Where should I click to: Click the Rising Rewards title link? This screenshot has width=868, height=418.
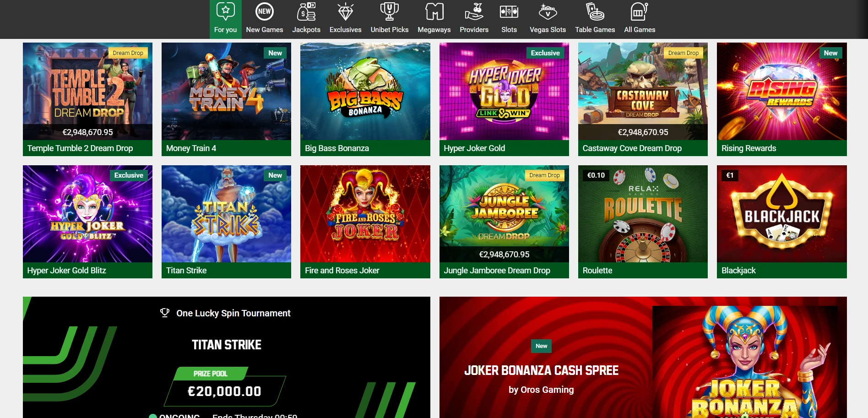(749, 148)
